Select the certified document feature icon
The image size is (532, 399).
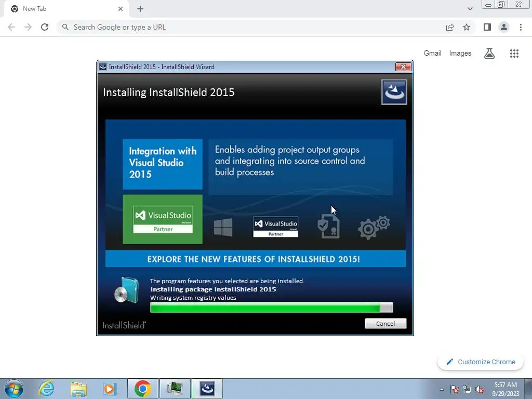pyautogui.click(x=328, y=227)
